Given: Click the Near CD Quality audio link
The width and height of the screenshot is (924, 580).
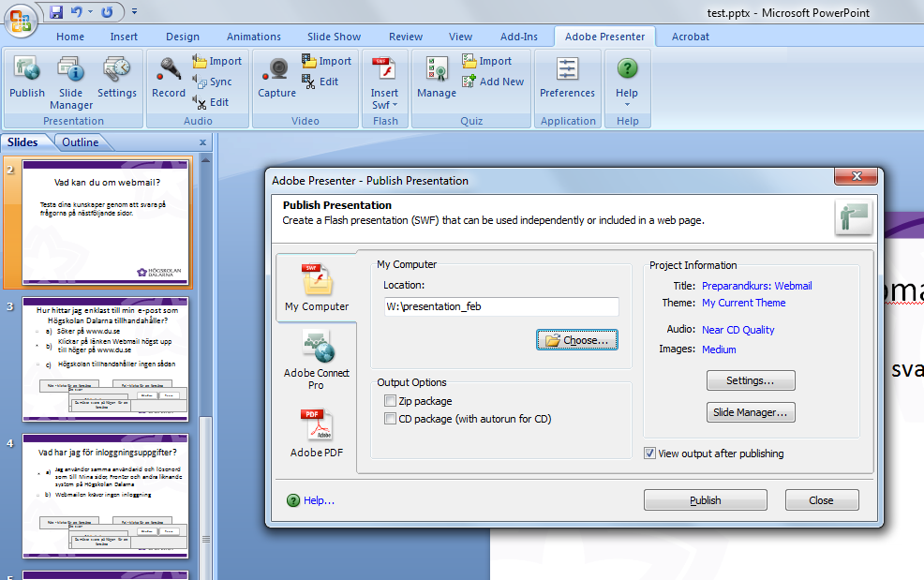Looking at the screenshot, I should [738, 330].
